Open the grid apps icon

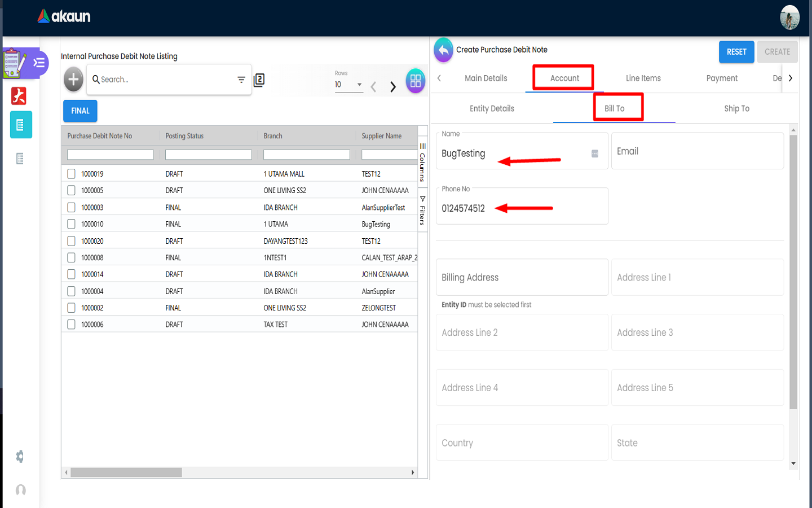pos(416,81)
